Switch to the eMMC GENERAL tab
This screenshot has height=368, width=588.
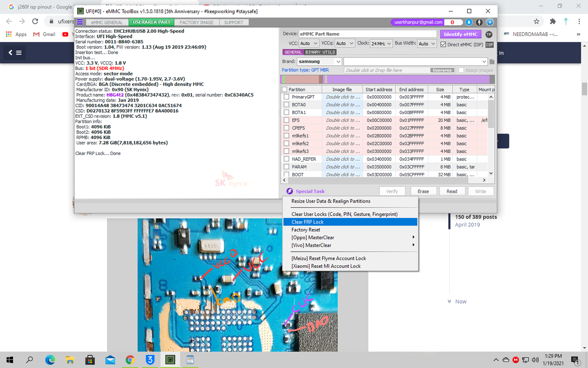coord(107,22)
